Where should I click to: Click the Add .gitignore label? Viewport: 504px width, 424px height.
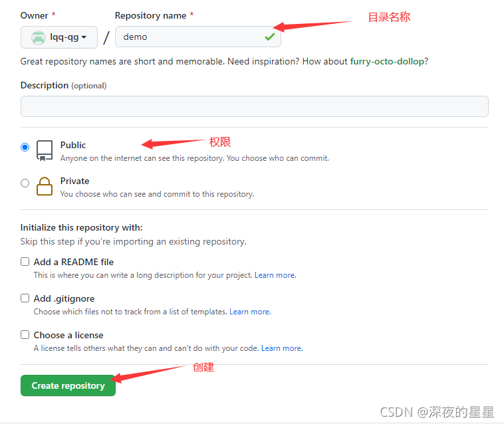(x=64, y=299)
